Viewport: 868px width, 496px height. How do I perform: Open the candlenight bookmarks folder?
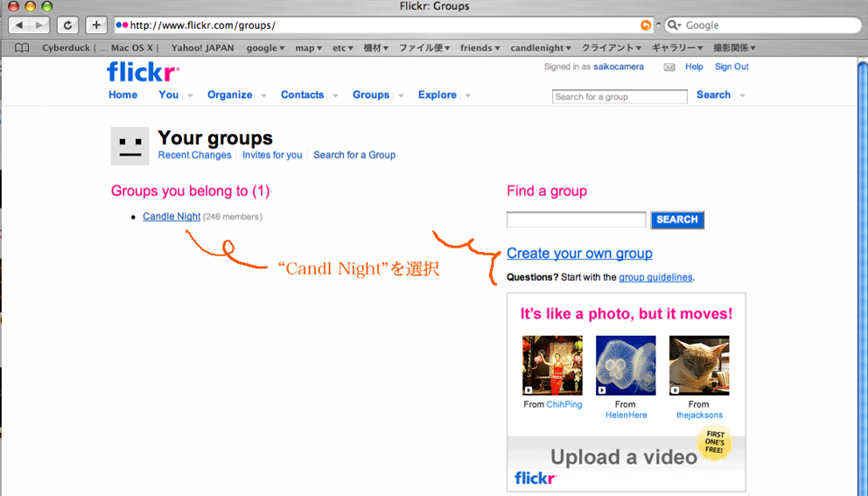tap(540, 48)
